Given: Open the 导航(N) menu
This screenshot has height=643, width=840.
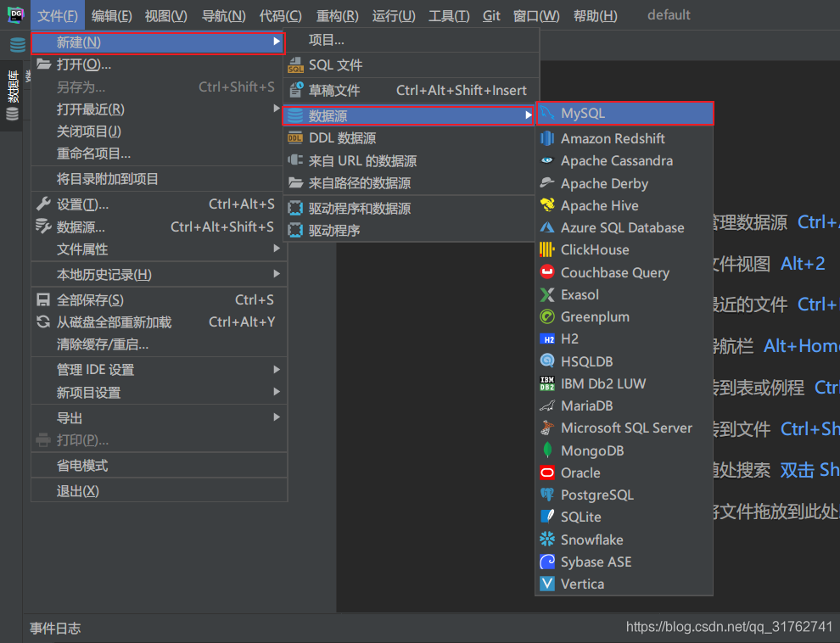Looking at the screenshot, I should tap(223, 15).
